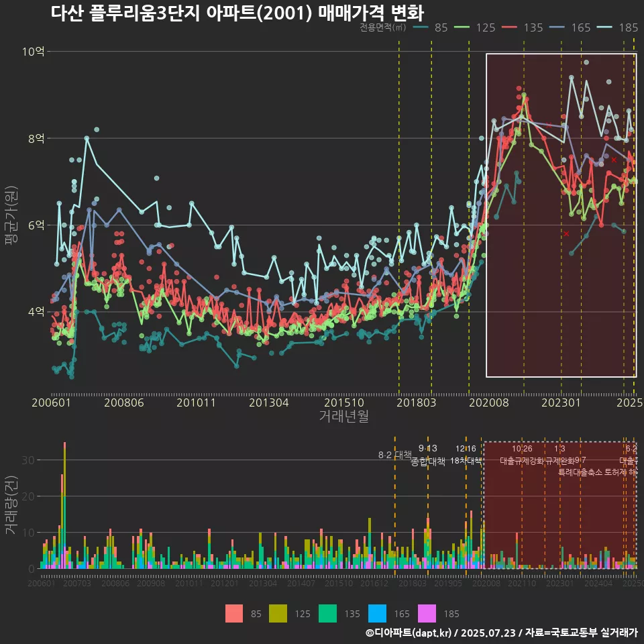This screenshot has width=644, height=644.
Task: Select '200908' on the volume chart x-axis
Action: 151,583
